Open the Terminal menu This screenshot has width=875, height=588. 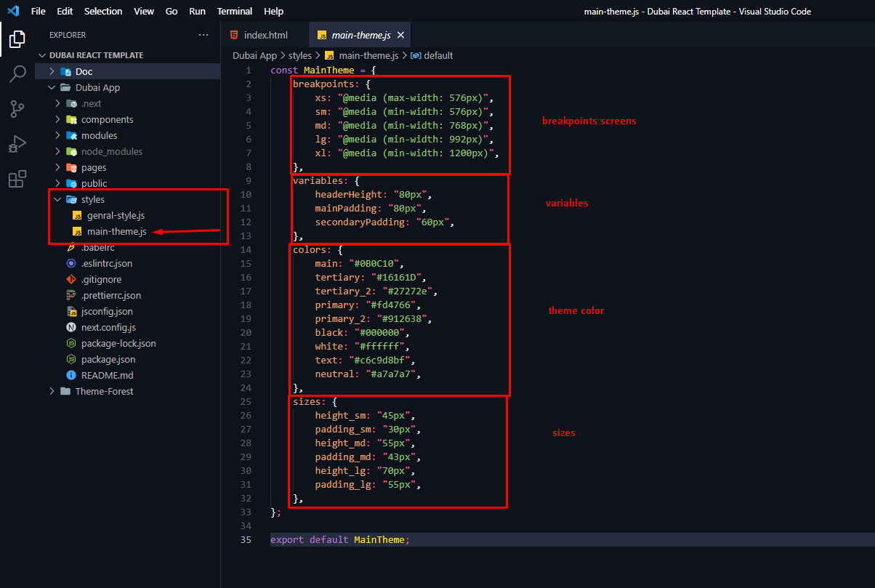(235, 11)
